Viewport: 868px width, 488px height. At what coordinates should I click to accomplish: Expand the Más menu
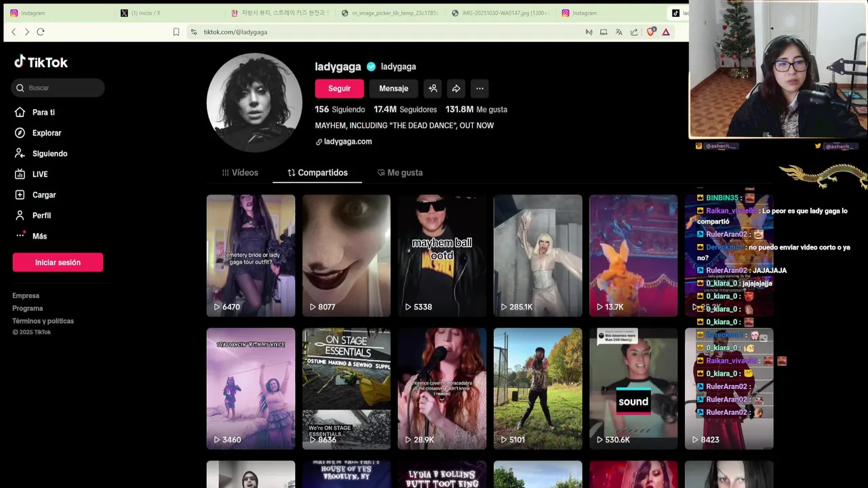click(39, 236)
